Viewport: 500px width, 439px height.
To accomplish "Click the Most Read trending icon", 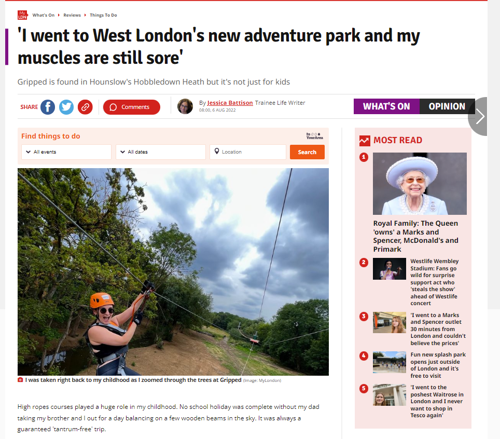I will [x=364, y=141].
